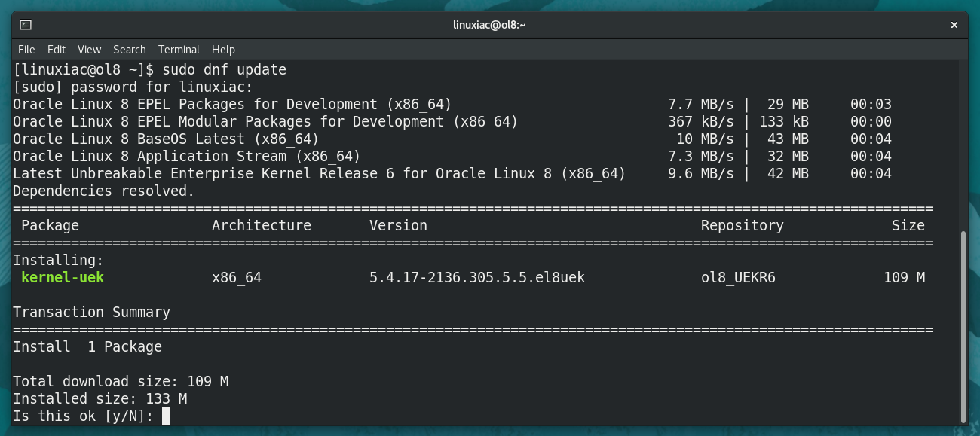Click the 'Transaction Summary' heading

tap(91, 313)
